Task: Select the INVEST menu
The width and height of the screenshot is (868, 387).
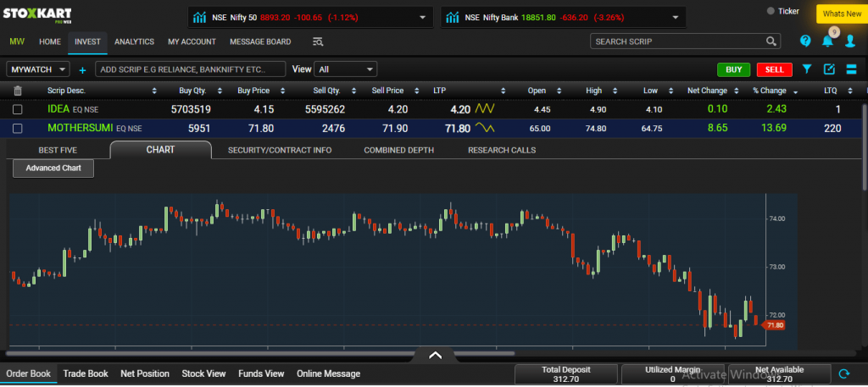Action: pos(87,42)
